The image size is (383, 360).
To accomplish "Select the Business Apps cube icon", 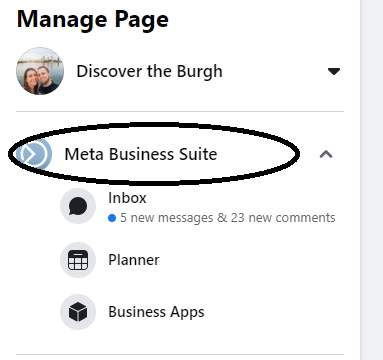I will point(78,312).
